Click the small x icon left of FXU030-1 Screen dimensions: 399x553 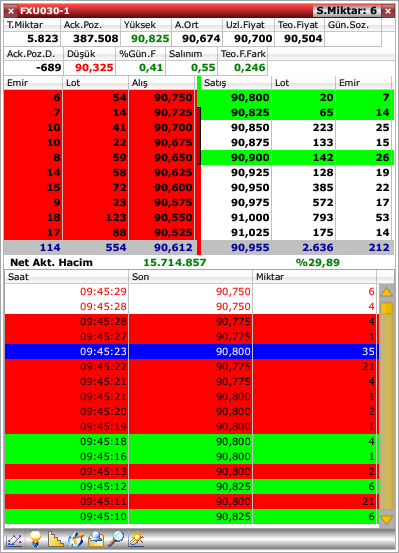click(x=11, y=11)
